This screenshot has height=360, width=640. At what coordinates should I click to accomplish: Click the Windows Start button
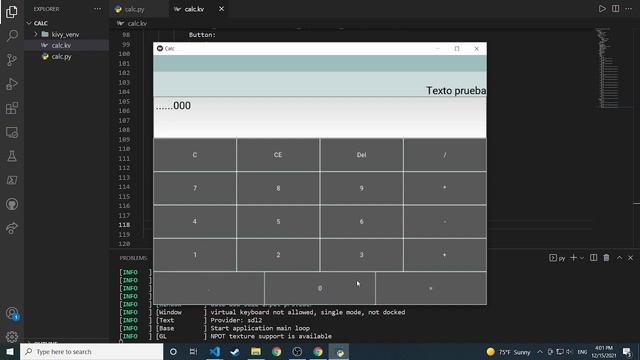pos(10,351)
